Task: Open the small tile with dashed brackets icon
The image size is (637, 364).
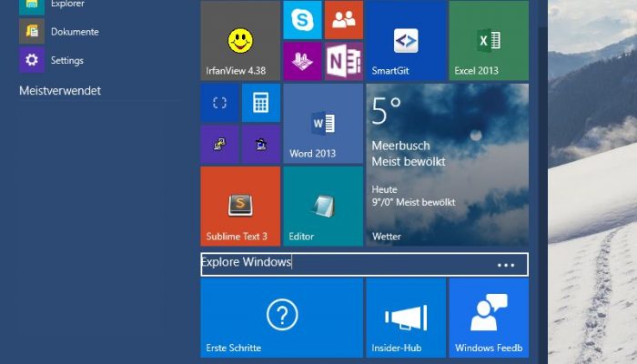Action: pos(219,103)
